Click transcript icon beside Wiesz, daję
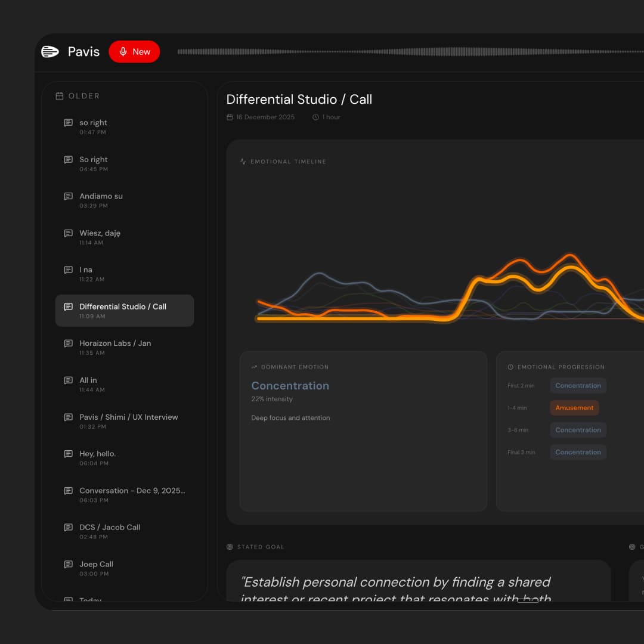 click(69, 233)
